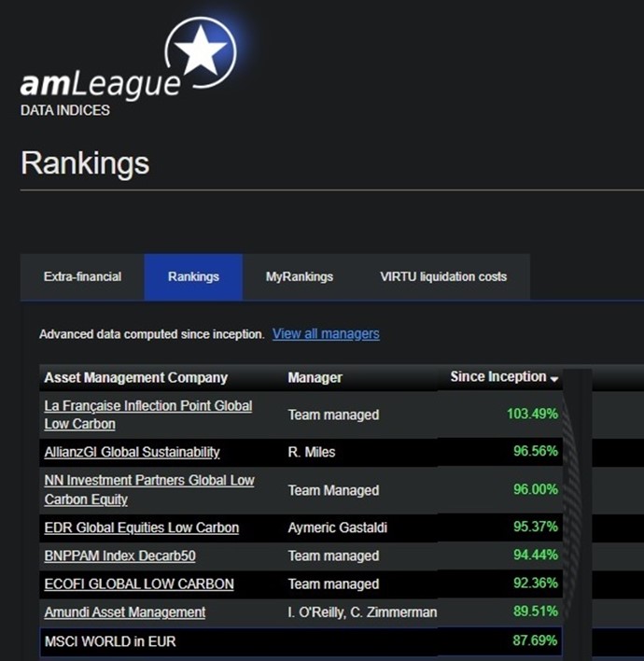
Task: Click manager name Aymeric Gastaldi
Action: click(x=338, y=527)
